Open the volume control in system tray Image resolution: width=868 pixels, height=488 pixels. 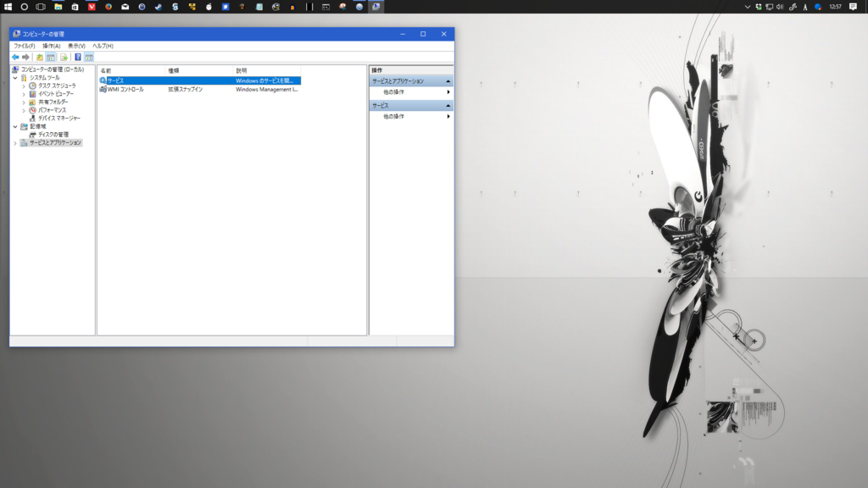tap(780, 7)
